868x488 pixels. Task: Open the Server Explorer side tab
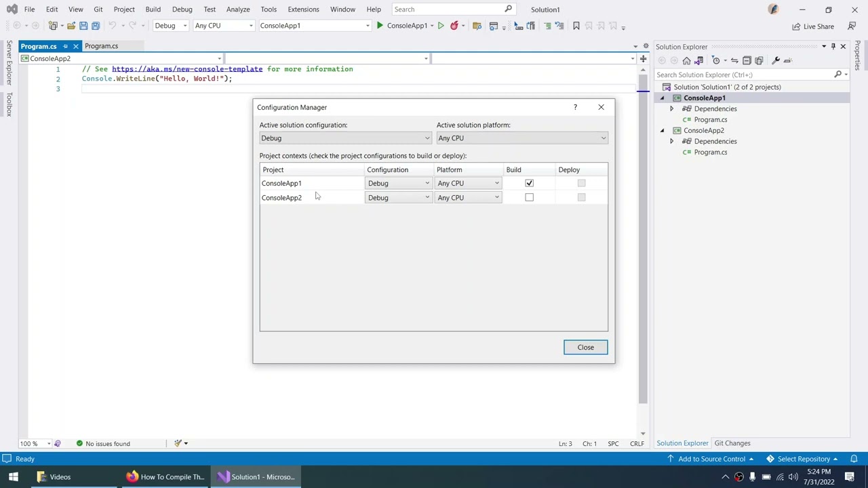pos(9,62)
